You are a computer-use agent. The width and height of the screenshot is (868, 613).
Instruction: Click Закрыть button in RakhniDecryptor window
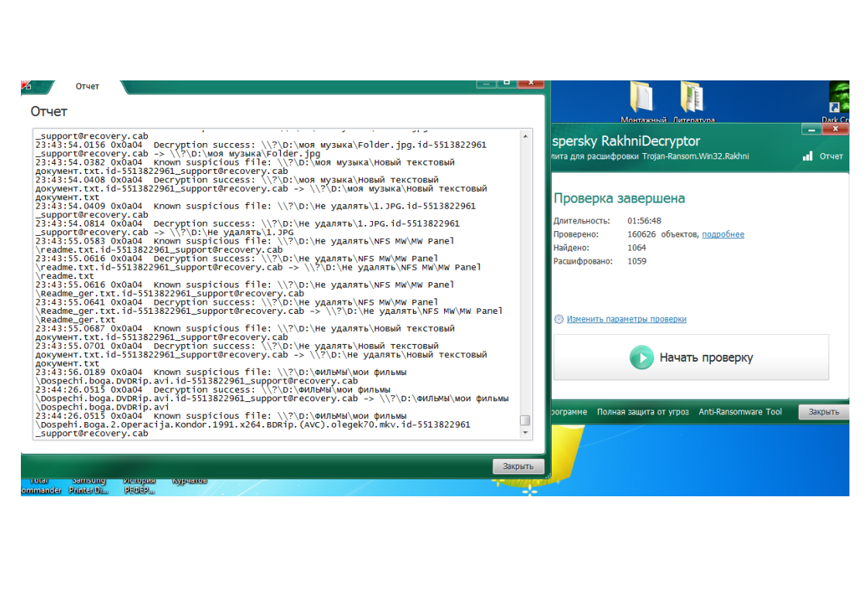tap(823, 411)
